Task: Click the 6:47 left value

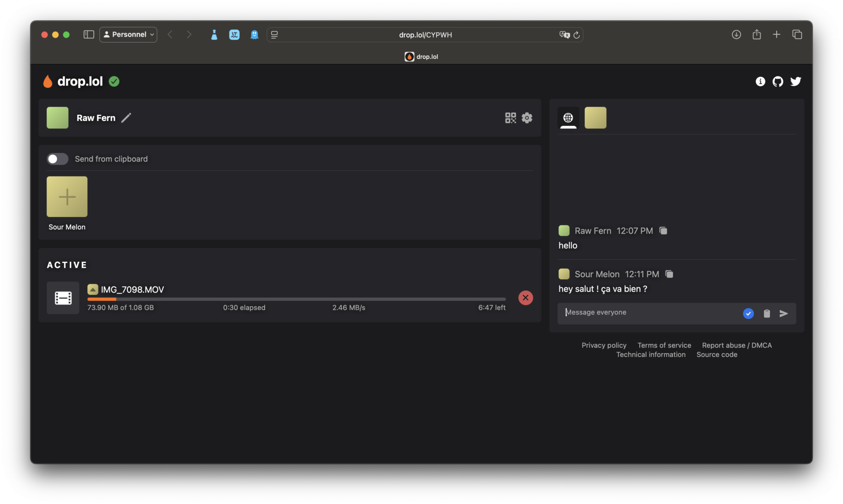Action: pos(492,307)
